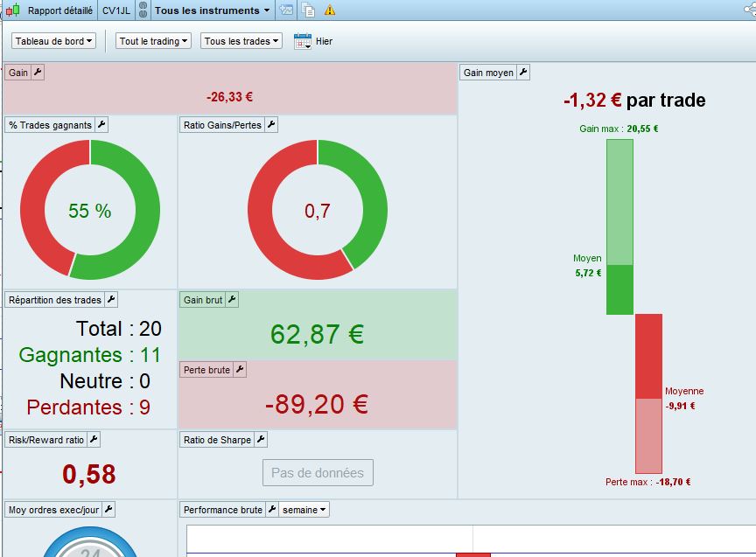Open the Tous les trades dropdown
This screenshot has height=557, width=756.
point(241,41)
